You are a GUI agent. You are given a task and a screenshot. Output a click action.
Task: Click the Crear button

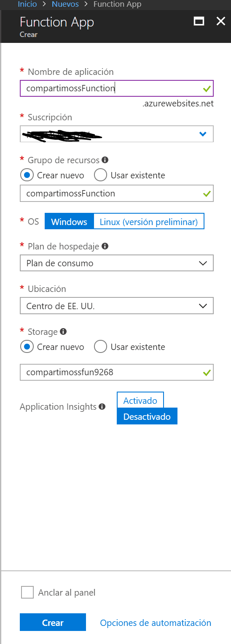[53, 623]
